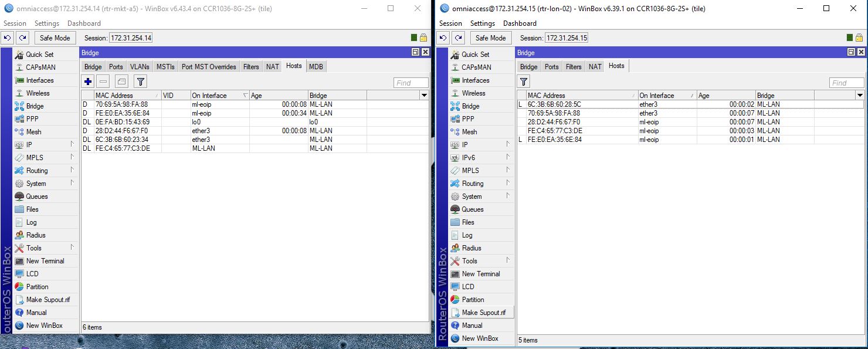Switch to the VLANs tab on rtr-mkt-a5
Screen dimensions: 868x349
pos(139,66)
